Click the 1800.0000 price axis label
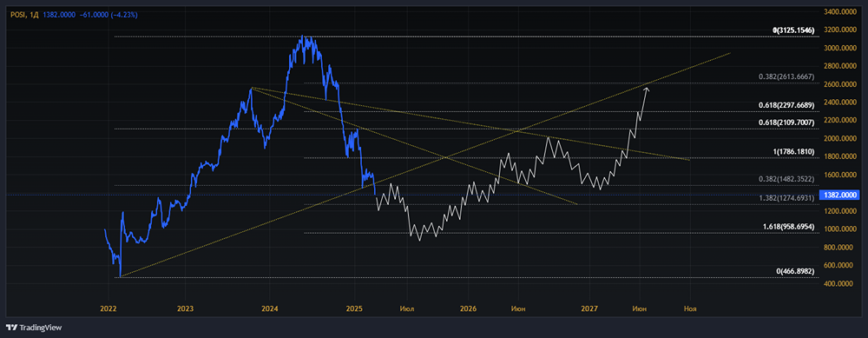The height and width of the screenshot is (338, 868). [841, 156]
